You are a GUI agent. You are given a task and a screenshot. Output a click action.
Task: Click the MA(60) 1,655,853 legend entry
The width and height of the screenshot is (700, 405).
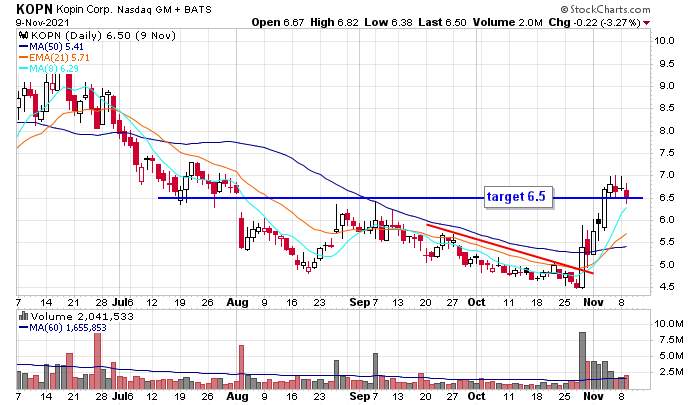pyautogui.click(x=63, y=328)
